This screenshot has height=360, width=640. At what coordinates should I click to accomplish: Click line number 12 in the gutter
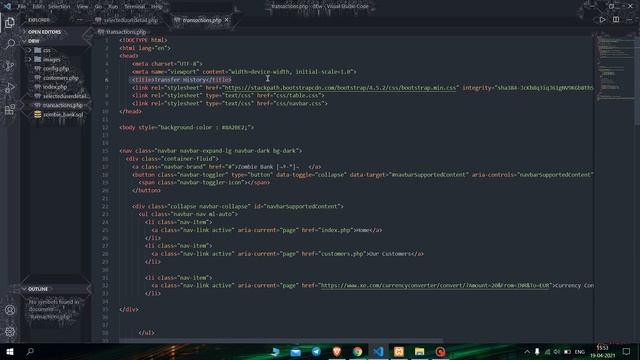tap(105, 127)
